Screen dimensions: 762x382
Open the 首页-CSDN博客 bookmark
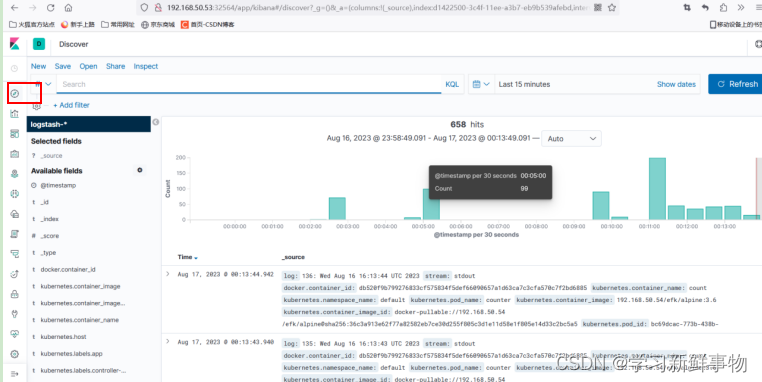point(208,24)
